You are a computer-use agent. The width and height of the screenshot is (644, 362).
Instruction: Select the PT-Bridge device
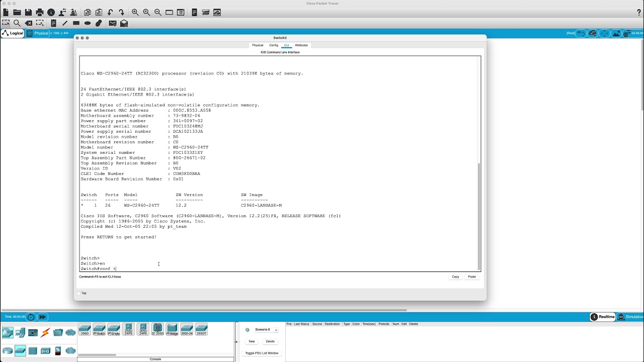(x=172, y=329)
